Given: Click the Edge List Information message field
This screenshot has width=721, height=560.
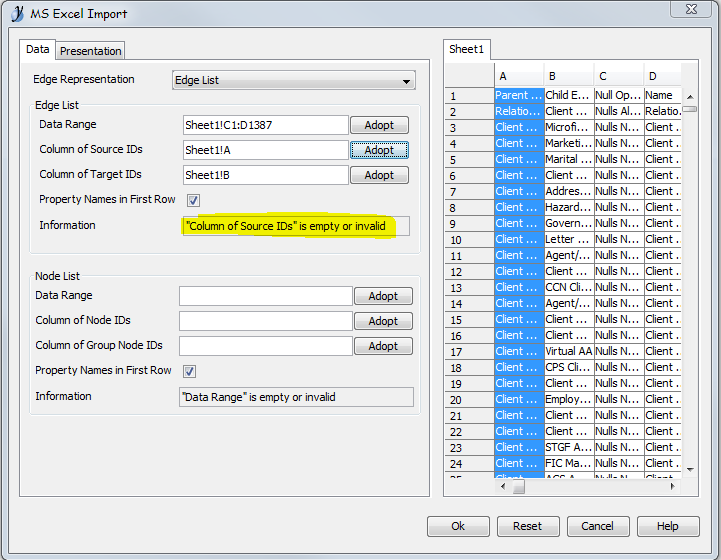Looking at the screenshot, I should point(296,226).
